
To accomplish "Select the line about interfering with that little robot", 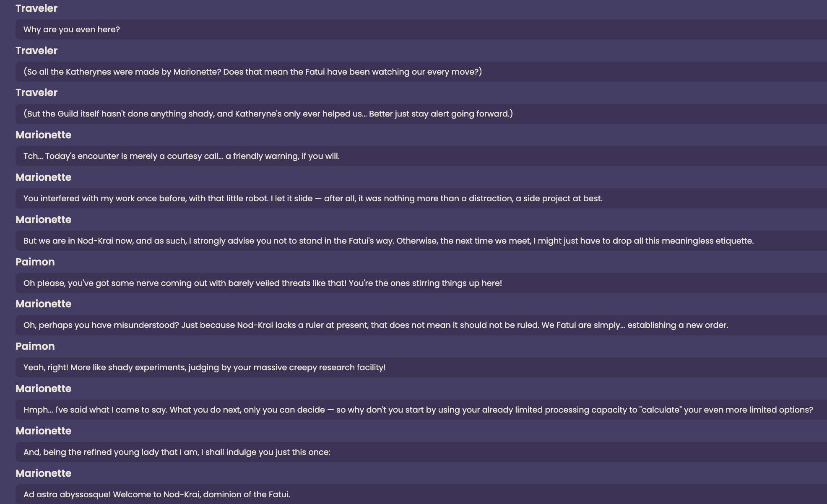I will [x=421, y=198].
